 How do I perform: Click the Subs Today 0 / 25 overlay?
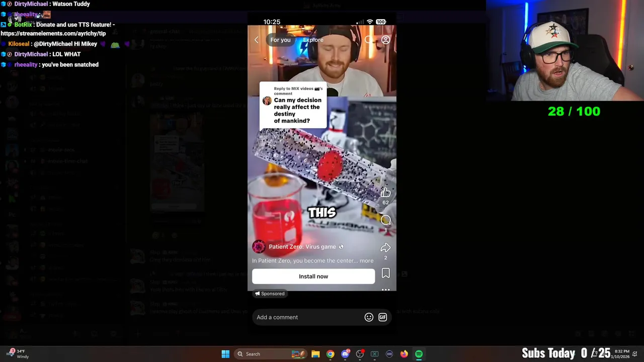pyautogui.click(x=566, y=353)
